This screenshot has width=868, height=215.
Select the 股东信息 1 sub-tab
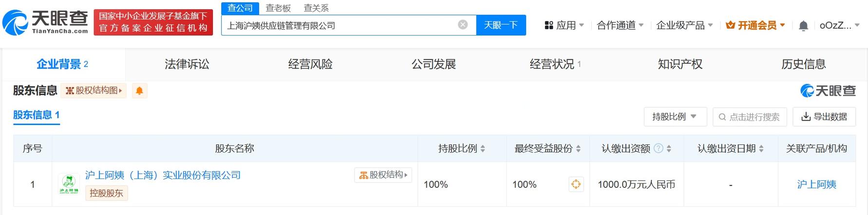[37, 115]
